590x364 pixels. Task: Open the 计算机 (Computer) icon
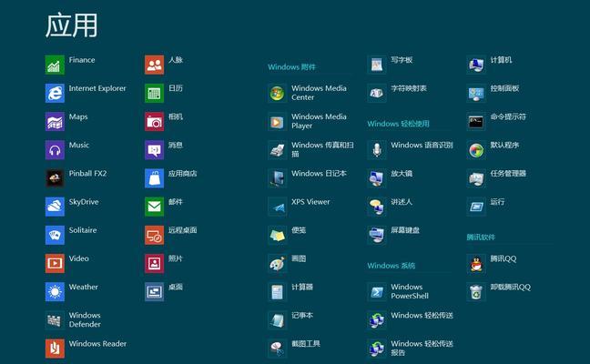point(476,65)
